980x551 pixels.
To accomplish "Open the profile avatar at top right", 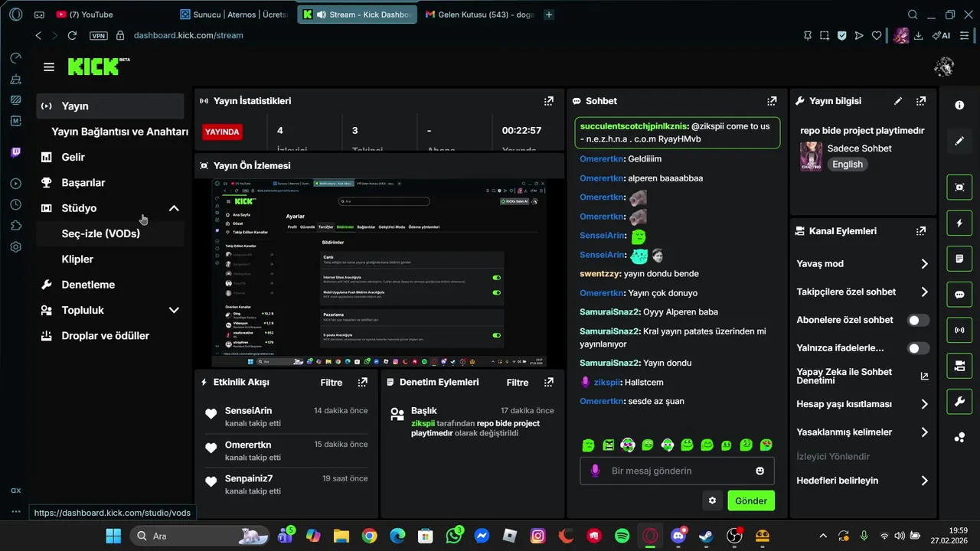I will click(944, 67).
